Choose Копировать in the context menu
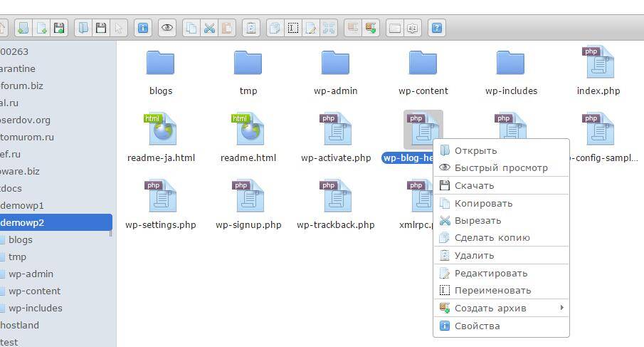 501,204
